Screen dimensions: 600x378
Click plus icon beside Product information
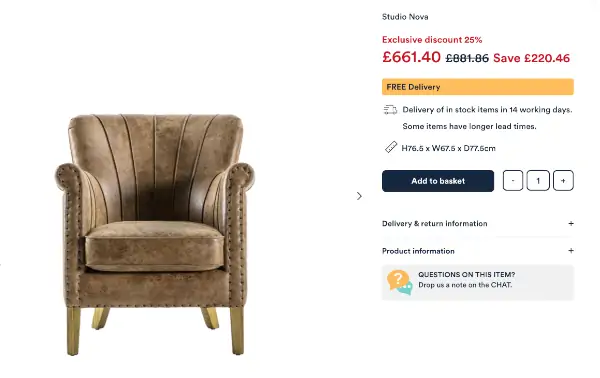(571, 251)
